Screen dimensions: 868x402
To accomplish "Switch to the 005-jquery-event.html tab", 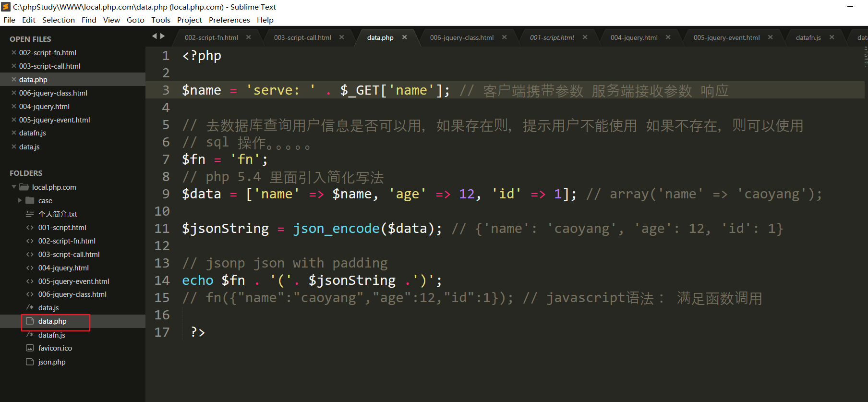I will (726, 37).
